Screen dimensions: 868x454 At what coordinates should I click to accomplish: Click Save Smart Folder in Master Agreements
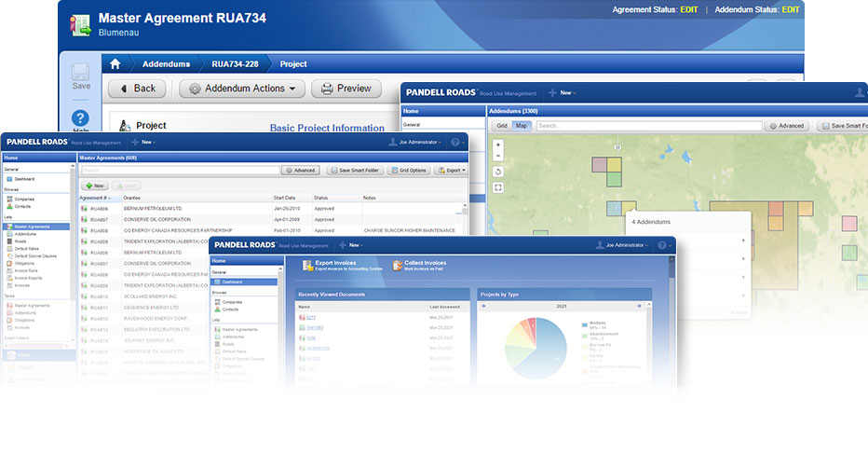click(355, 171)
